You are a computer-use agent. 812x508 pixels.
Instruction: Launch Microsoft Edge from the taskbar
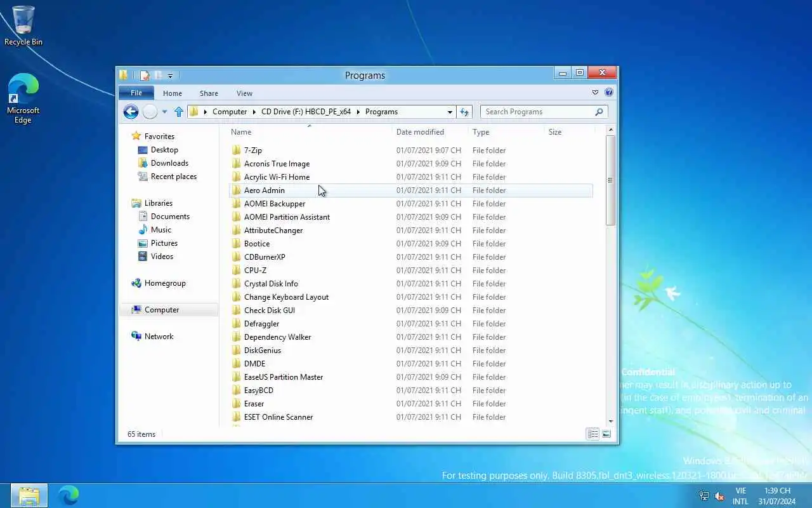[x=68, y=495]
